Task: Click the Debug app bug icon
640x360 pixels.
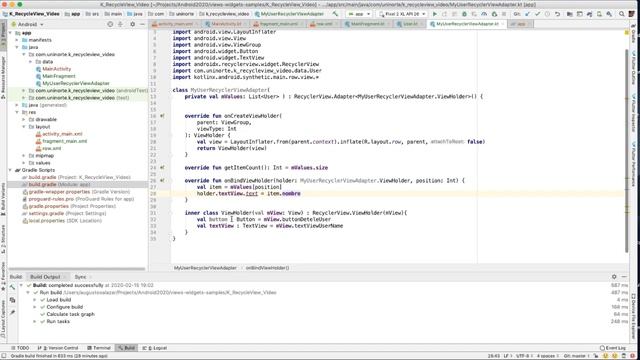Action: coord(464,14)
